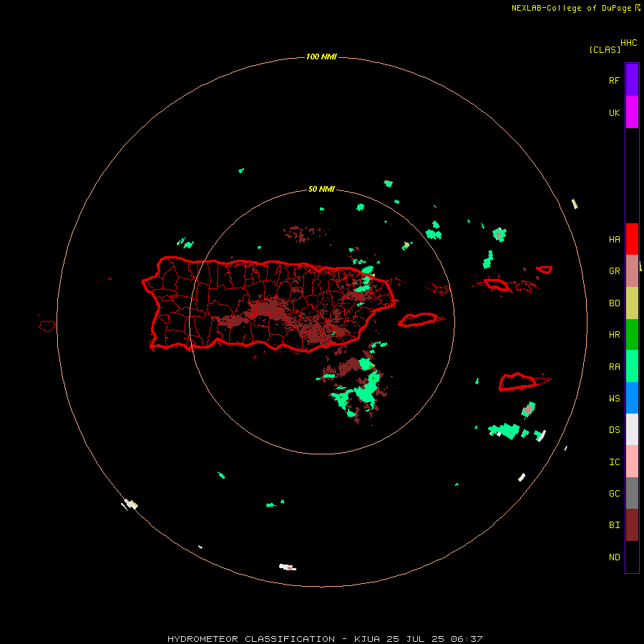The width and height of the screenshot is (644, 644).
Task: Click the [CLAS] units label
Action: 605,49
